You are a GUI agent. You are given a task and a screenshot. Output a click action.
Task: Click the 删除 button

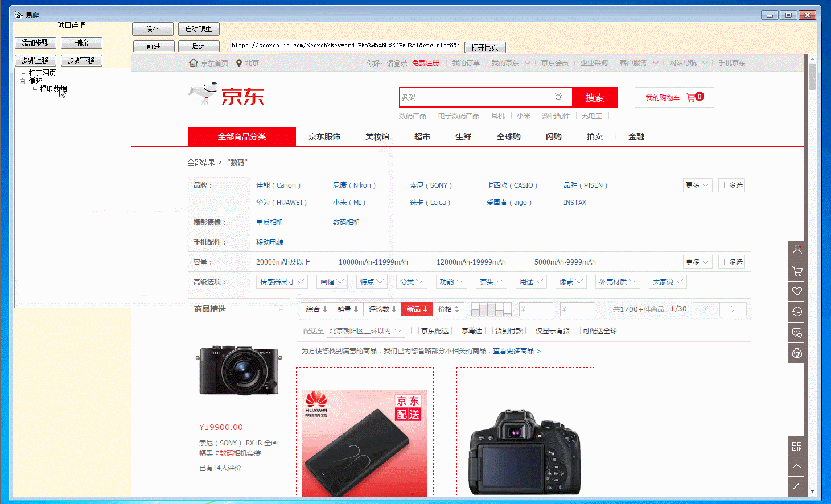pyautogui.click(x=81, y=43)
